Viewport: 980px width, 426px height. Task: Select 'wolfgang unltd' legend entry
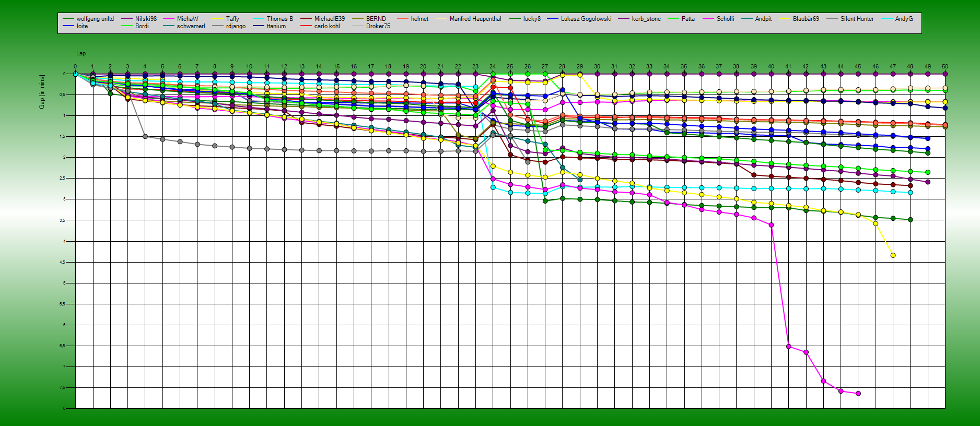pos(95,19)
